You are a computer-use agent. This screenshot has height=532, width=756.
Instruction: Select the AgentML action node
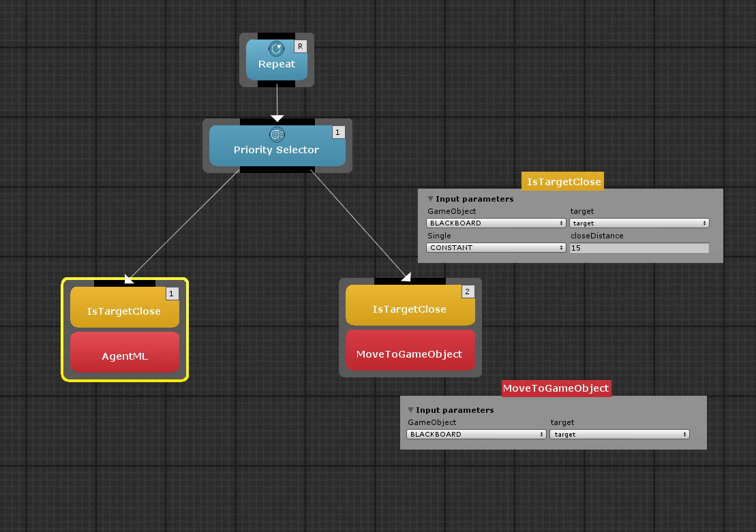click(125, 354)
